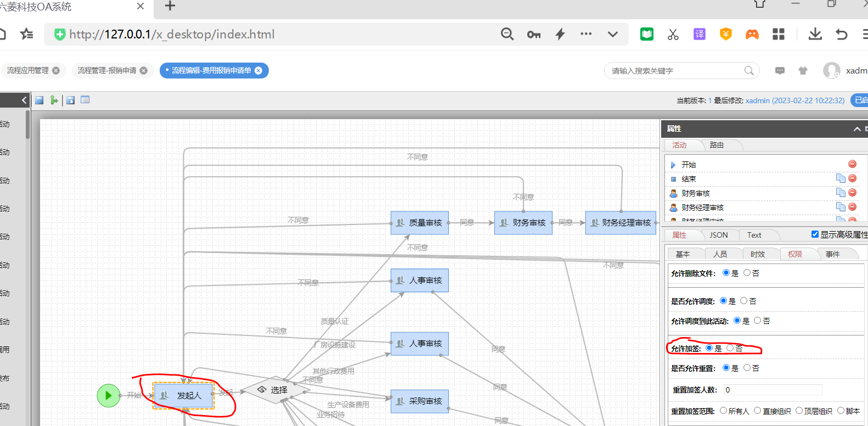Open the 人员 properties tab
This screenshot has width=868, height=426.
pyautogui.click(x=720, y=254)
